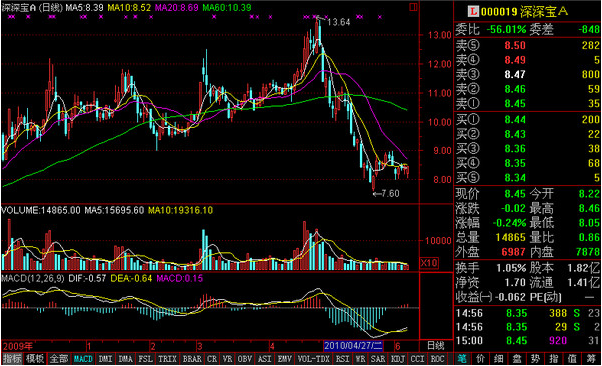Screen dimensions: 602x366
Task: Click the X10 volume scale box
Action: (x=429, y=263)
